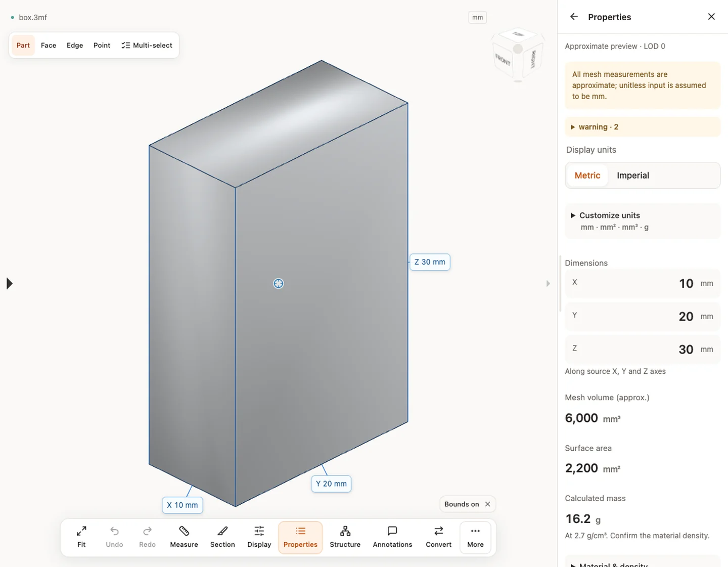The height and width of the screenshot is (567, 728).
Task: Click the Z dimension 30 mm row
Action: (643, 349)
